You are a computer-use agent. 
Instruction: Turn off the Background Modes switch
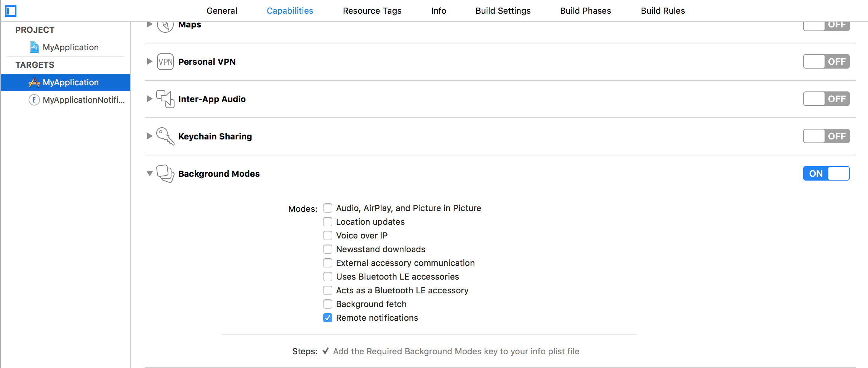click(x=826, y=174)
